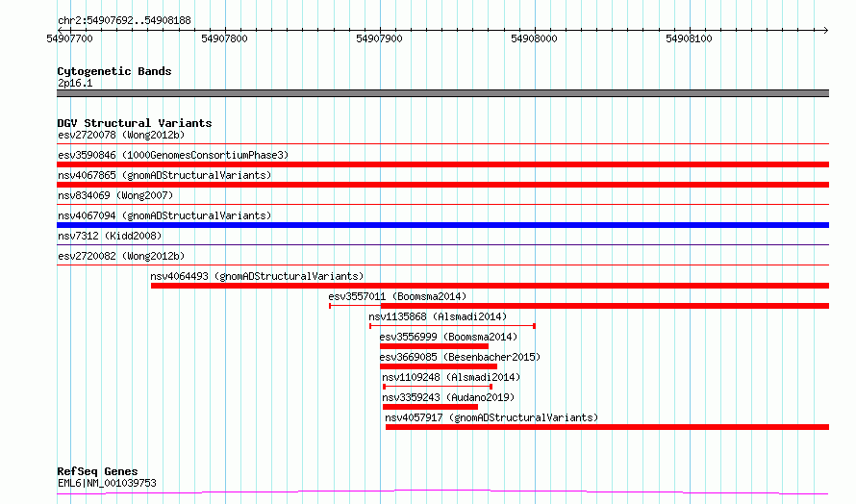
Task: Click the Cytogenetic Bands track title
Action: click(x=114, y=71)
